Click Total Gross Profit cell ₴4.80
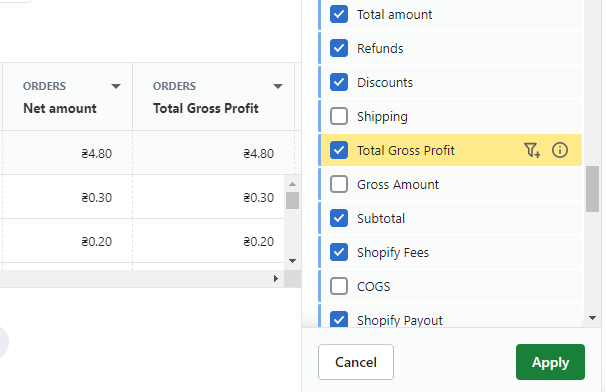The height and width of the screenshot is (392, 606). point(214,153)
